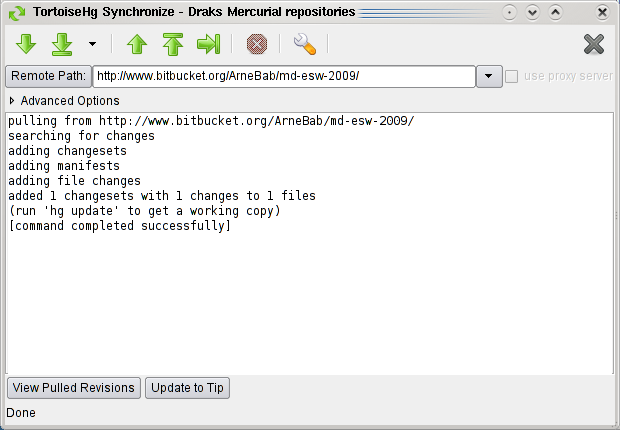Click the Email patches arrow icon

pyautogui.click(x=208, y=44)
